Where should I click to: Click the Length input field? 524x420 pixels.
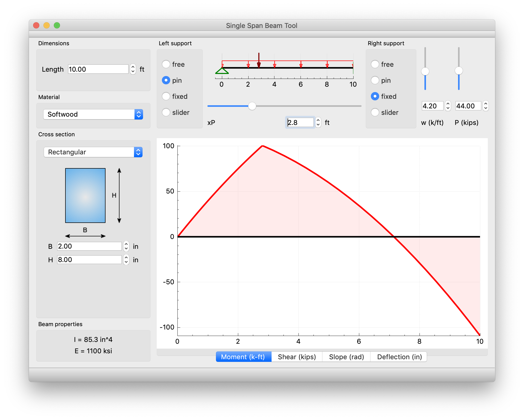(x=98, y=69)
